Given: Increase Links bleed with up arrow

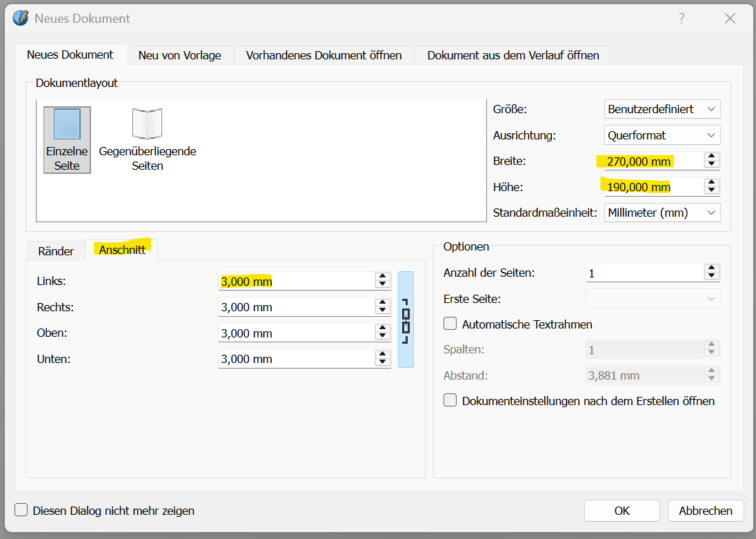Looking at the screenshot, I should tap(382, 277).
